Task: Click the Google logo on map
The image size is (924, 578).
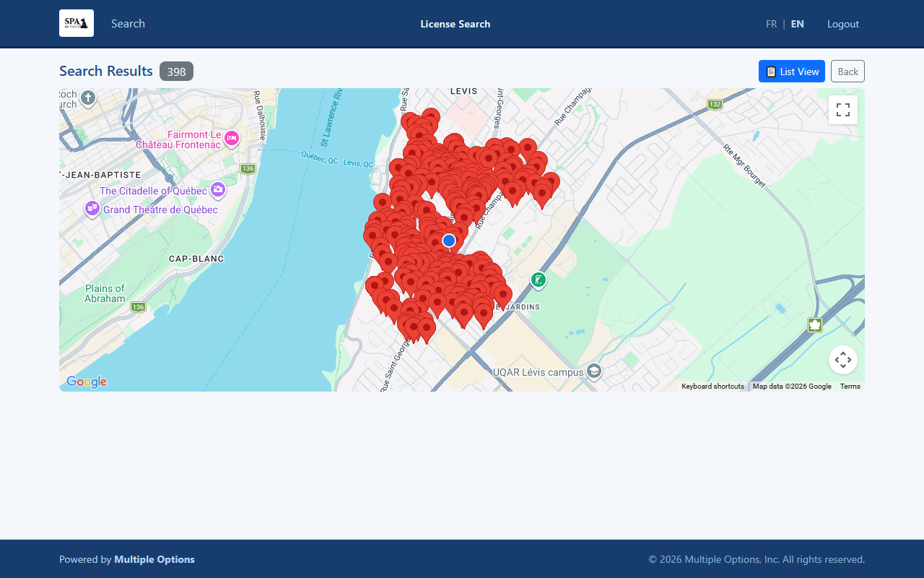Action: [87, 381]
